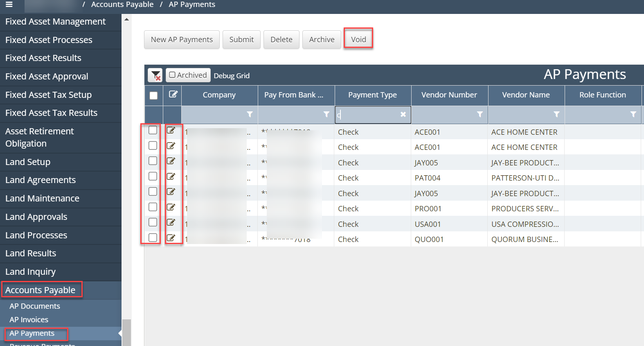
Task: Open edit icon for USA COMPRESSION row
Action: coord(171,222)
